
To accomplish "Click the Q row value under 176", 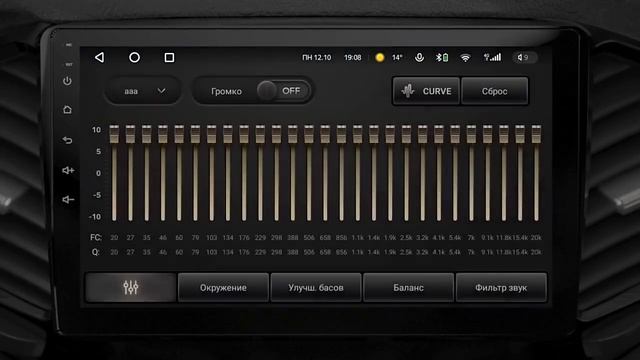I will click(244, 252).
